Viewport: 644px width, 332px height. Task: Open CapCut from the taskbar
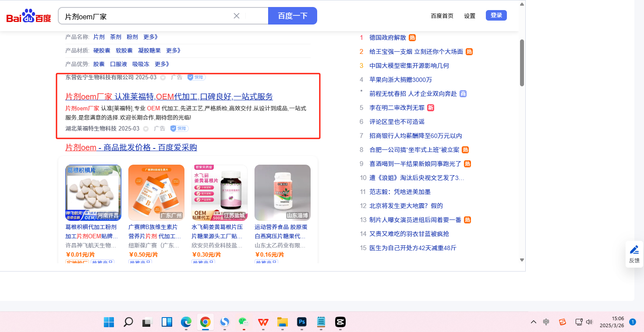pos(340,322)
